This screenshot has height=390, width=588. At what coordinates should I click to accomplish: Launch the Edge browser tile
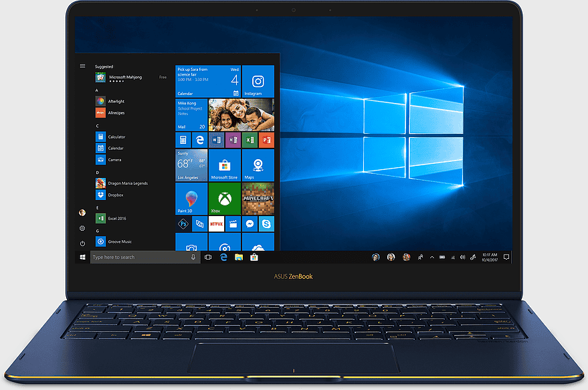point(200,140)
